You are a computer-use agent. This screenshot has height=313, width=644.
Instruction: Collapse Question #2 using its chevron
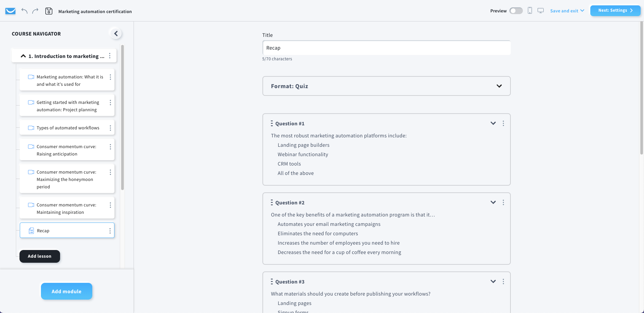click(493, 202)
